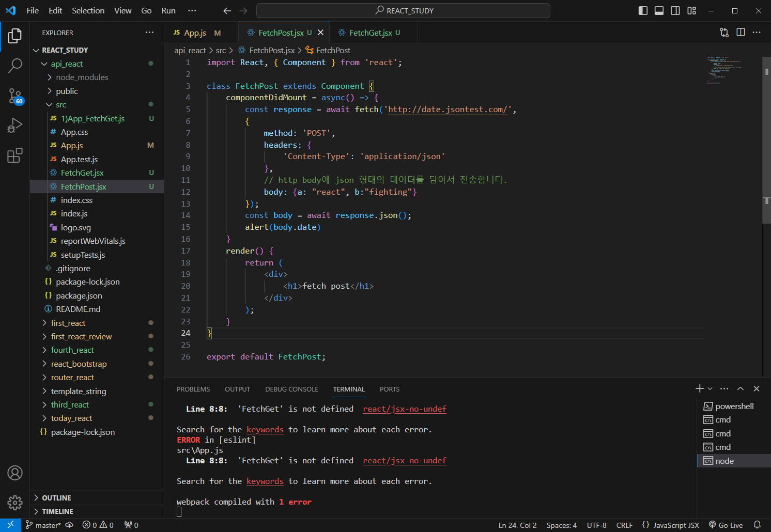Open Explorer Views and More Actions ellipsis
Viewport: 771px width, 532px height.
149,33
